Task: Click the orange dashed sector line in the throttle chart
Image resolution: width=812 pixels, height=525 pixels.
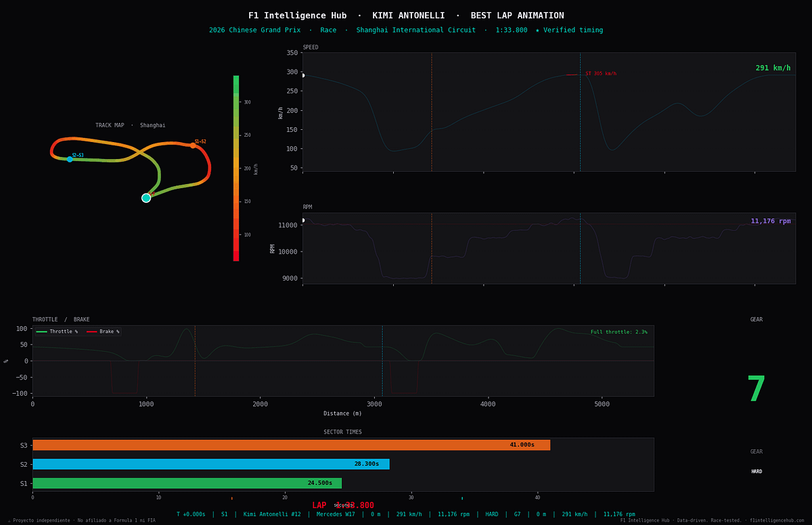Action: tap(195, 361)
